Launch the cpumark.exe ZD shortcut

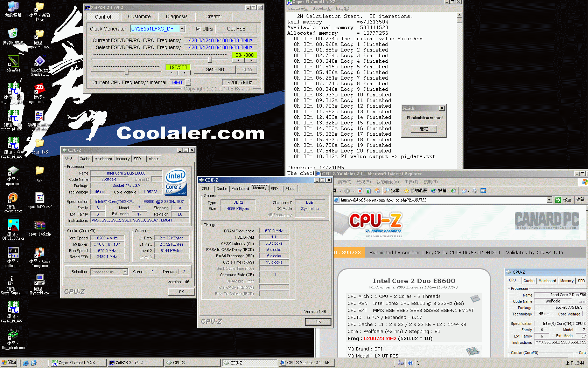coord(40,88)
